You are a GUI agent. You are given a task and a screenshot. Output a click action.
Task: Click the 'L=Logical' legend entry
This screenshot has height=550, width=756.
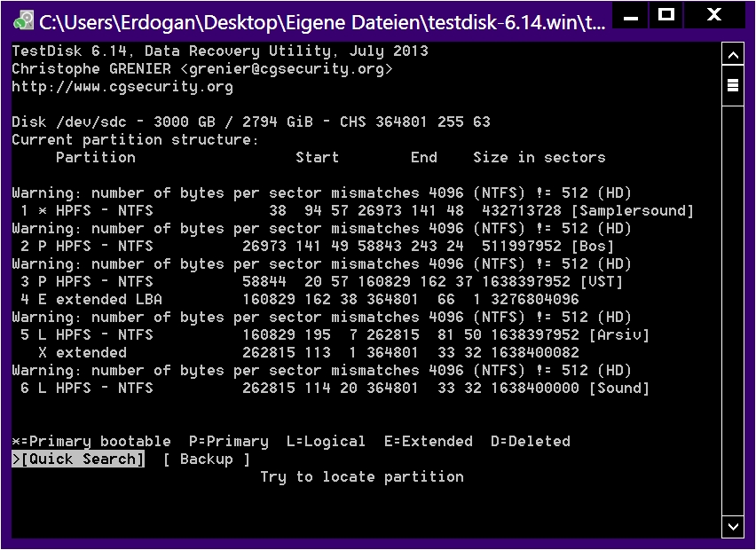326,441
